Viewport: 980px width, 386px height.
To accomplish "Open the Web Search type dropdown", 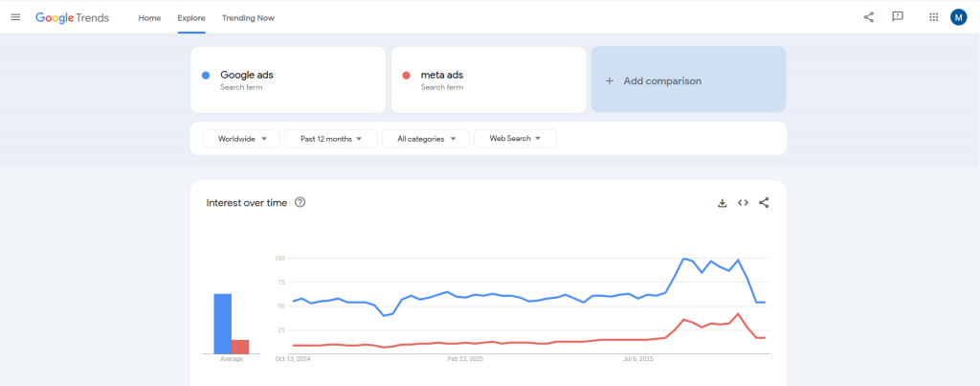I will [515, 139].
